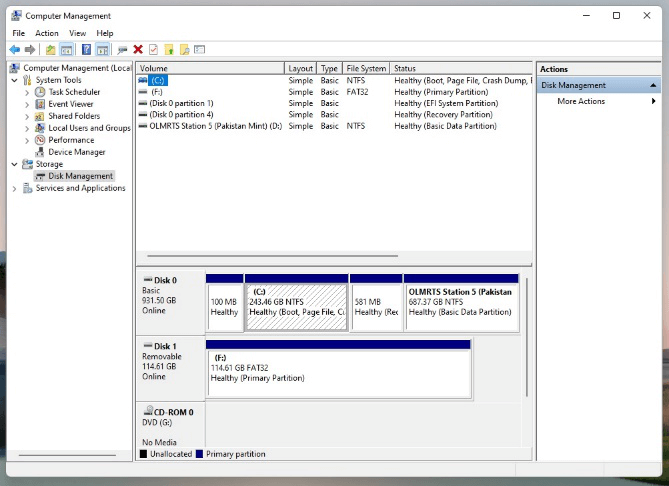669x486 pixels.
Task: Expand the Shared Folders node
Action: 27,116
